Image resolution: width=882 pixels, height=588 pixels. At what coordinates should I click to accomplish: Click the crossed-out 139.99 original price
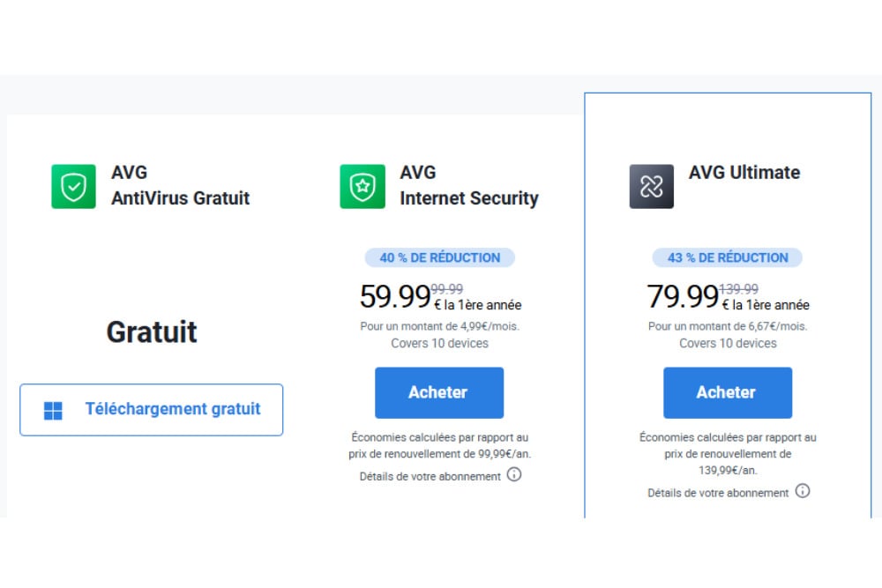(739, 288)
